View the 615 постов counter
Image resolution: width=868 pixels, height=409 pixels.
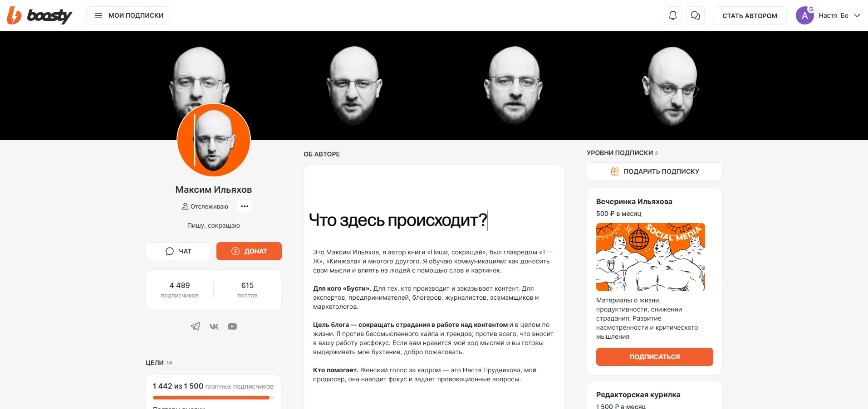tap(247, 290)
